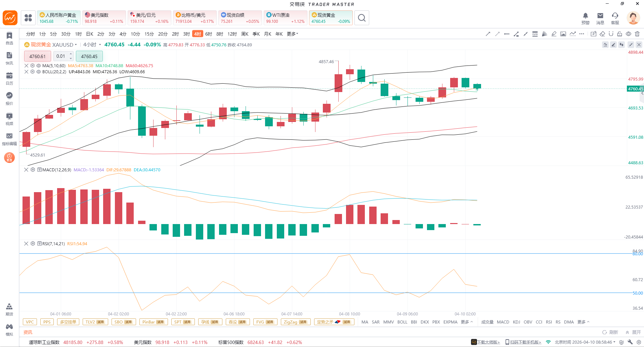
Task: Open calendar (日历) in sidebar
Action: point(9,79)
